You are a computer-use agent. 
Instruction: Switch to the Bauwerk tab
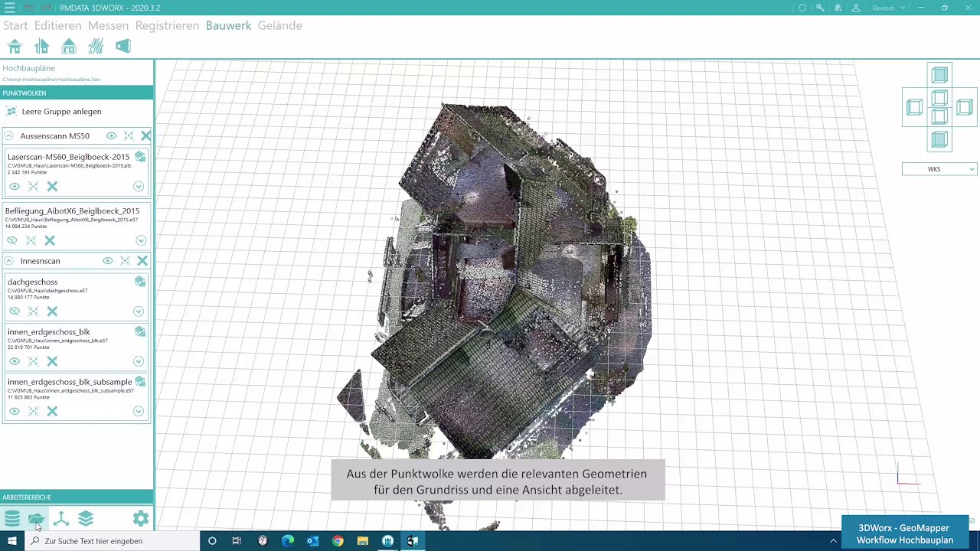[x=228, y=25]
